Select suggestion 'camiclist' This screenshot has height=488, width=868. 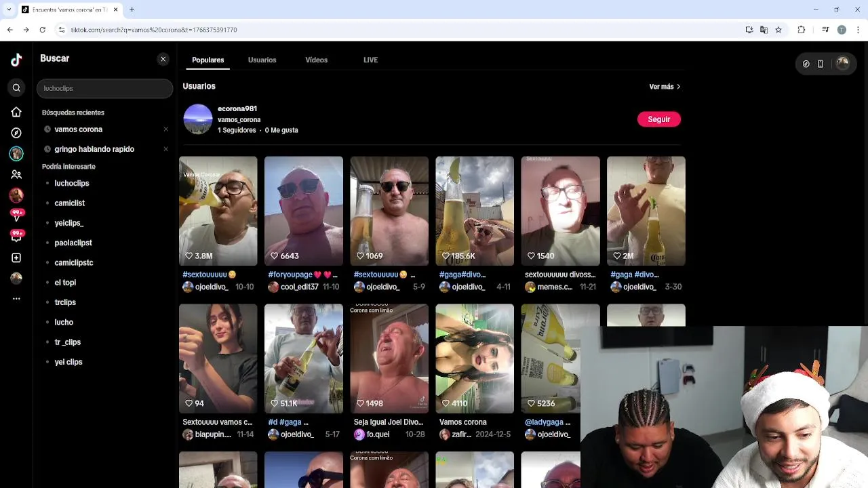click(x=70, y=203)
